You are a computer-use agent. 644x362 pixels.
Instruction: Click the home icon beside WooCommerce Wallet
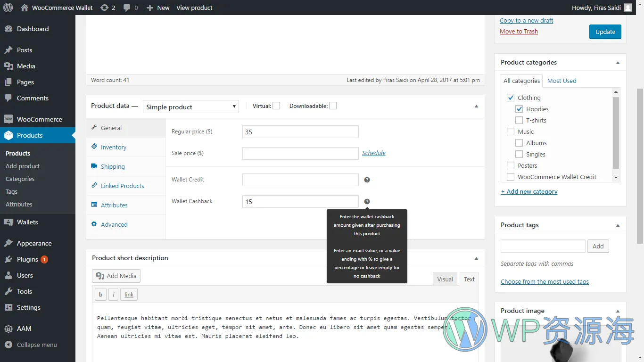(x=24, y=8)
